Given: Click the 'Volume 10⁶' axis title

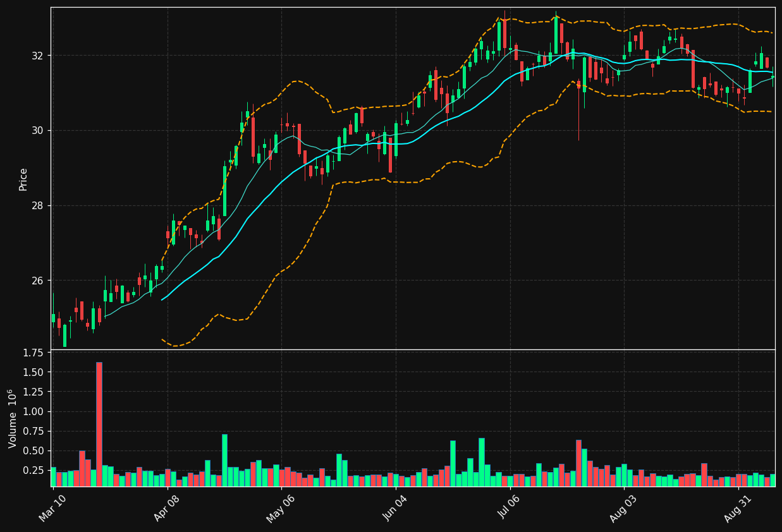Looking at the screenshot, I should [x=13, y=418].
